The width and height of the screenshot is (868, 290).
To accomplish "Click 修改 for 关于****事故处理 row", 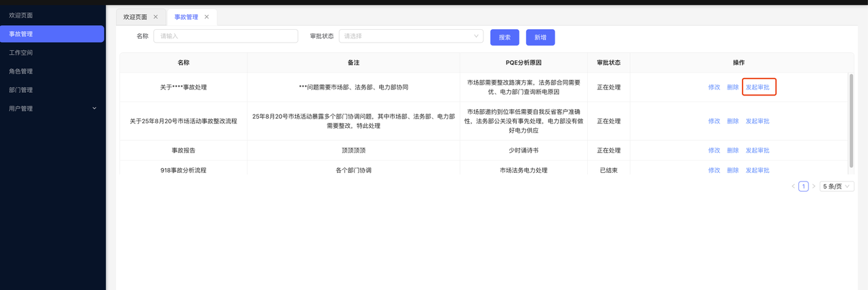I will click(714, 87).
